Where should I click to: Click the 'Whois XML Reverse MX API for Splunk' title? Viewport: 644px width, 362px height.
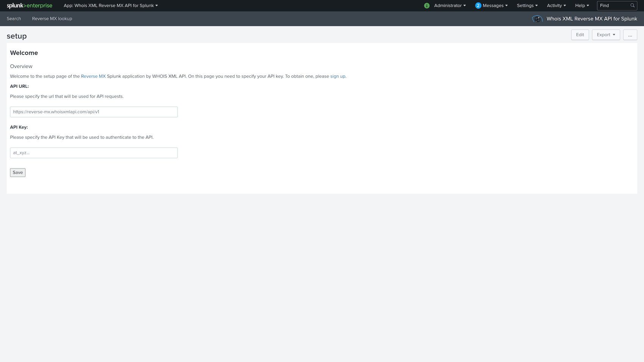click(592, 19)
